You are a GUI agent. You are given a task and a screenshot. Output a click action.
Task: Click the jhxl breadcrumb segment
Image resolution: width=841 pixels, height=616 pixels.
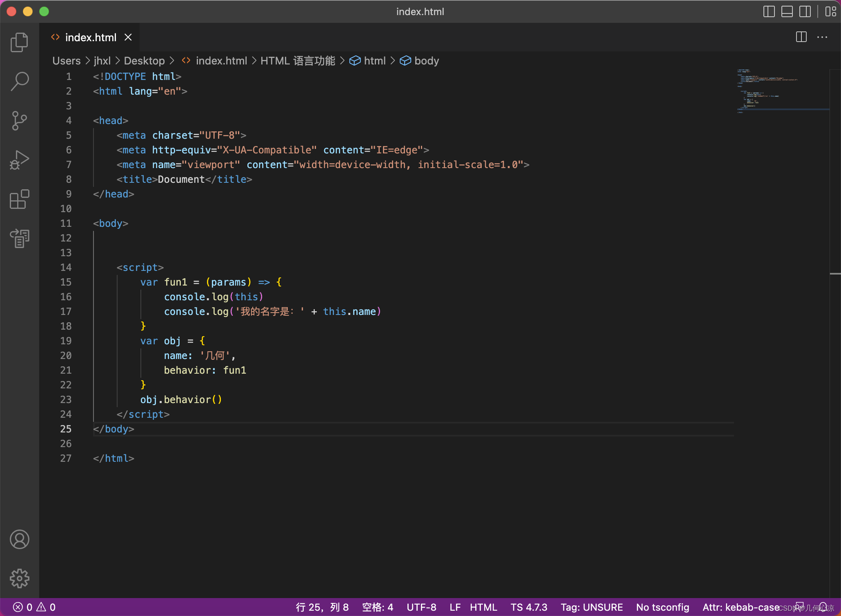102,61
